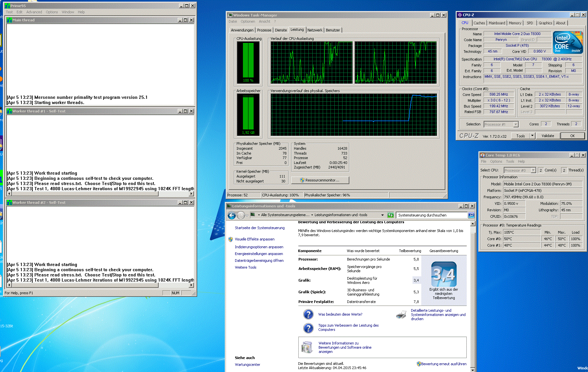
Task: Click the Intel Core 2 Duo logo in CPU-Z
Action: pyautogui.click(x=568, y=42)
